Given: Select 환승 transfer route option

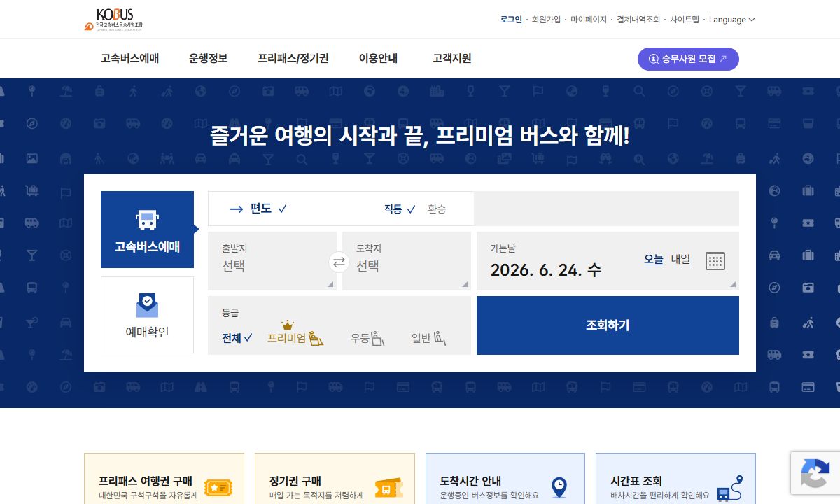Looking at the screenshot, I should tap(437, 209).
